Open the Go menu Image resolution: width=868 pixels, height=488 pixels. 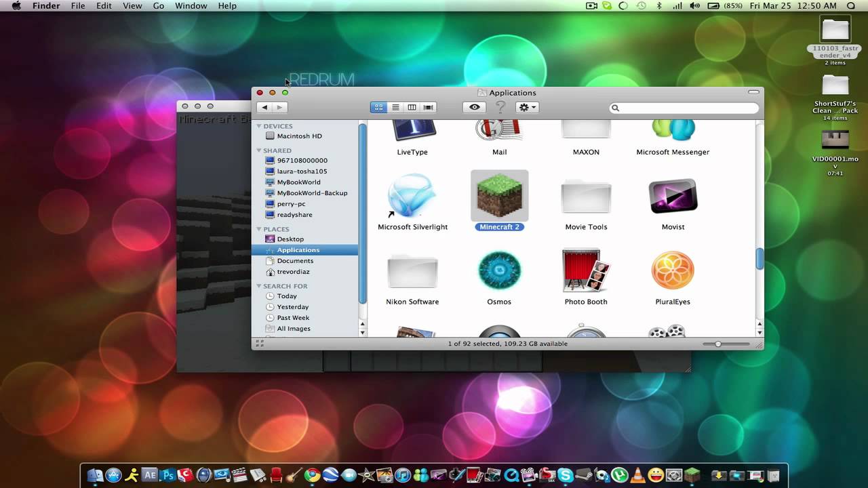tap(159, 5)
